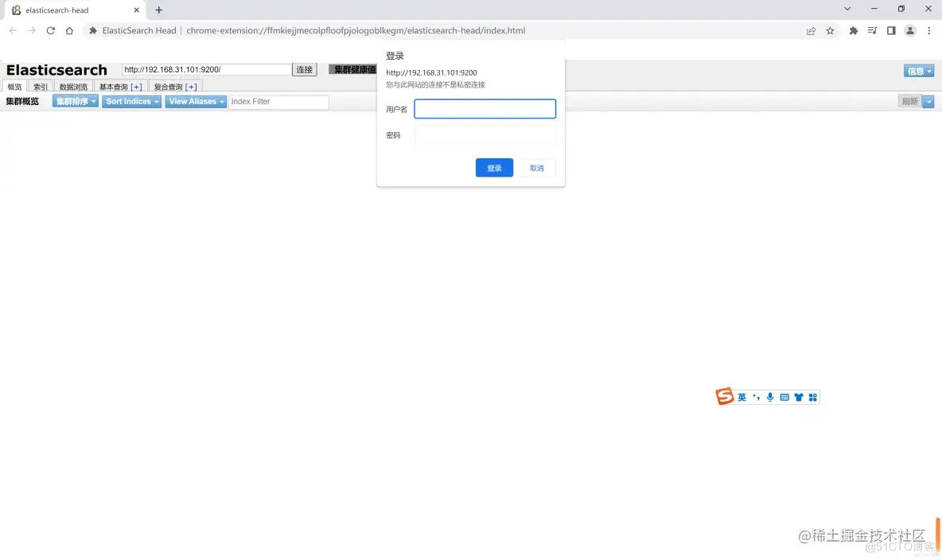Viewport: 942px width, 560px height.
Task: Click browser forward arrow
Action: [x=31, y=31]
